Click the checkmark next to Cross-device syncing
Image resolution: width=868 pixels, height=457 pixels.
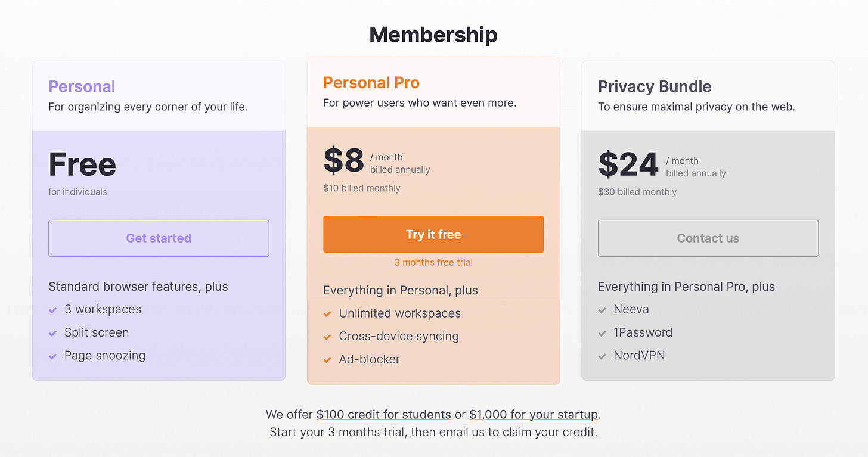tap(327, 337)
